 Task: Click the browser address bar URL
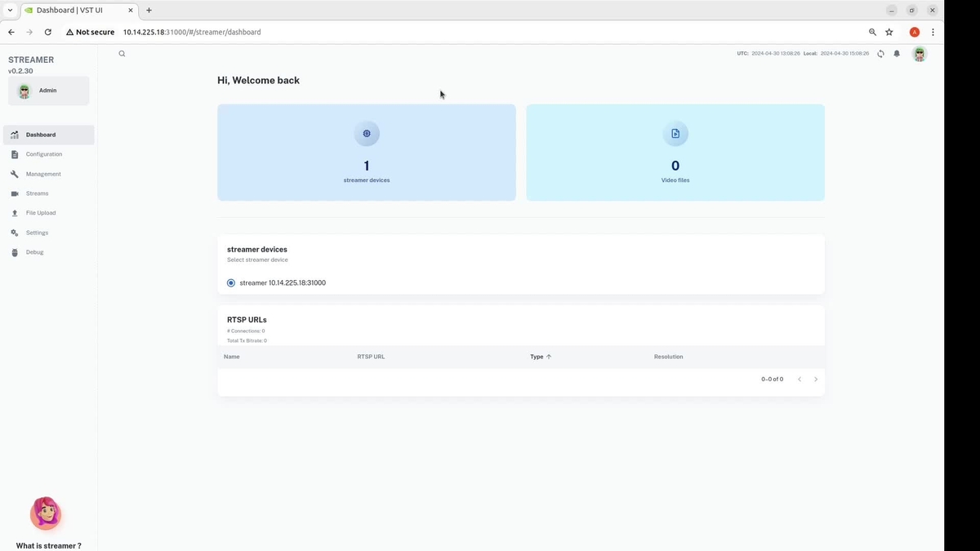pos(192,33)
